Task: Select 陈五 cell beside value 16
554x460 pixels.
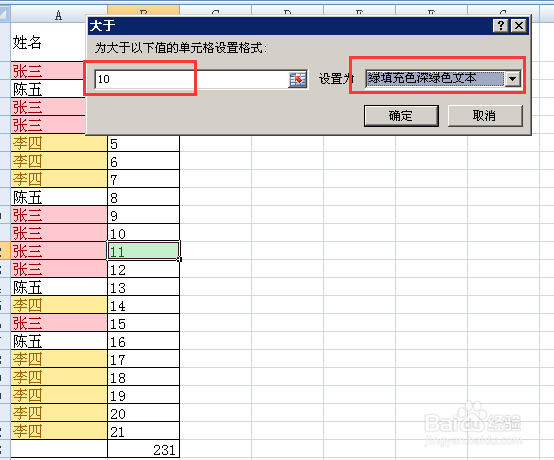Action: [x=59, y=341]
